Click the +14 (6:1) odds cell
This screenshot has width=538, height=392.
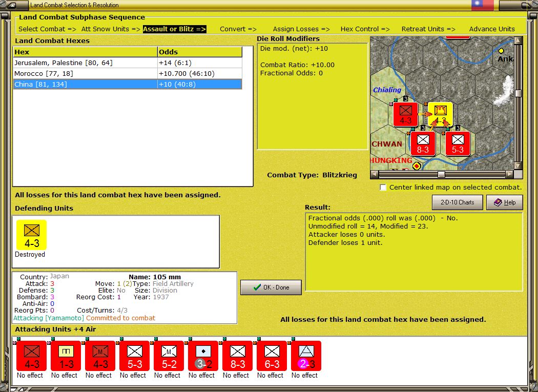tap(200, 63)
